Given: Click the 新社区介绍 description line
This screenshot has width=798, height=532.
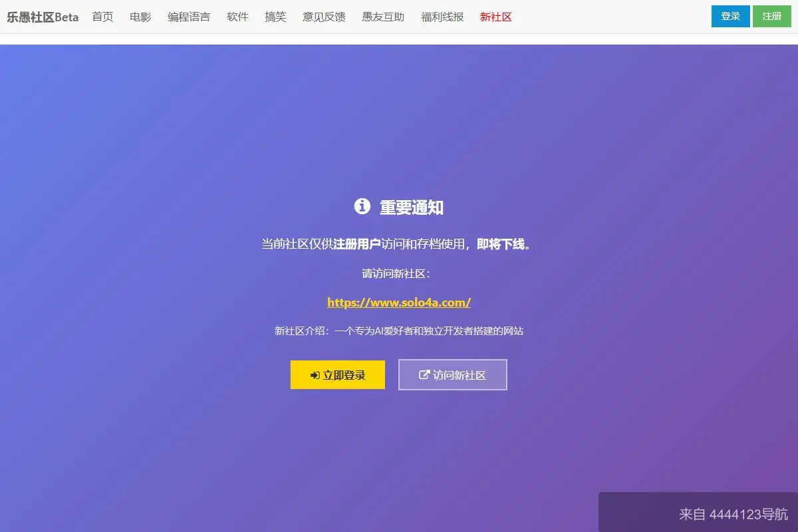Looking at the screenshot, I should coord(399,331).
